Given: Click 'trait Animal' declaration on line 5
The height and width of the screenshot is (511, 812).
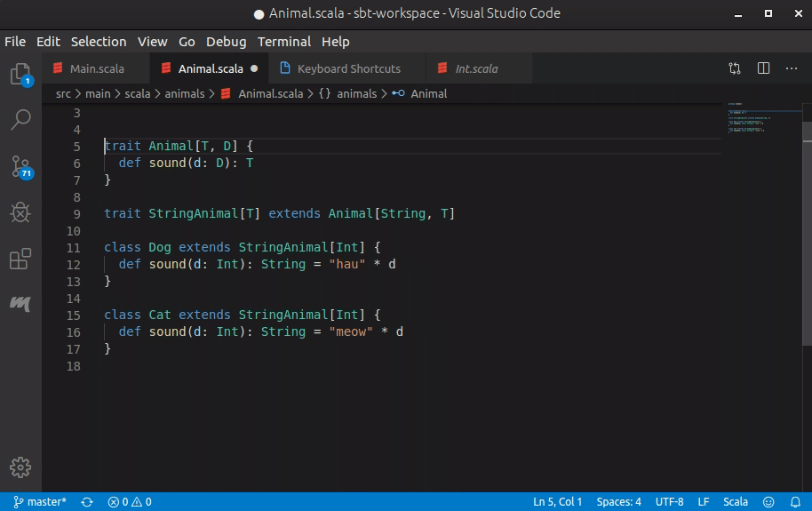Looking at the screenshot, I should click(148, 146).
